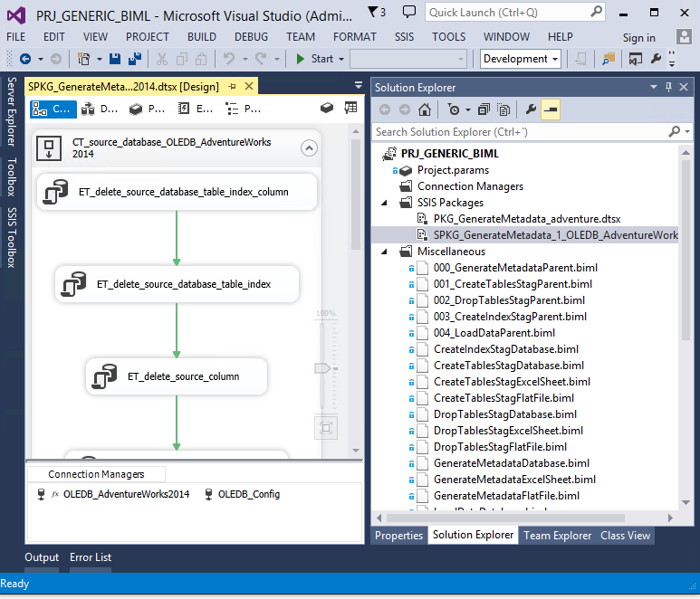The width and height of the screenshot is (700, 599).
Task: Select the Project.params node
Action: tap(453, 170)
